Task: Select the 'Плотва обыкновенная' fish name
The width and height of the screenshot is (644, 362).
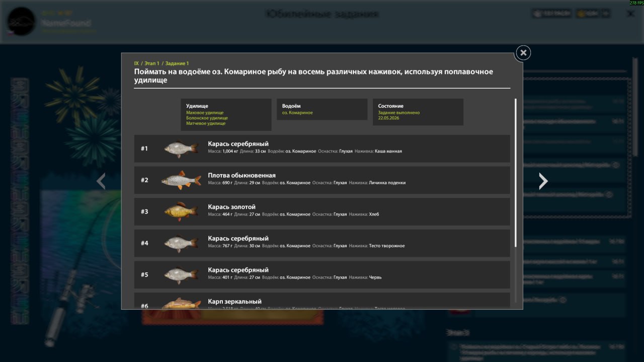Action: 242,175
